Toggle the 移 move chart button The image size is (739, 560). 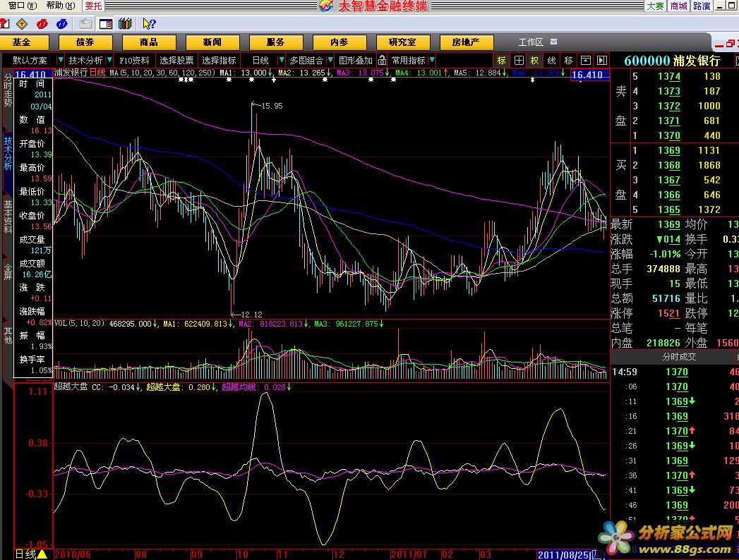point(568,60)
